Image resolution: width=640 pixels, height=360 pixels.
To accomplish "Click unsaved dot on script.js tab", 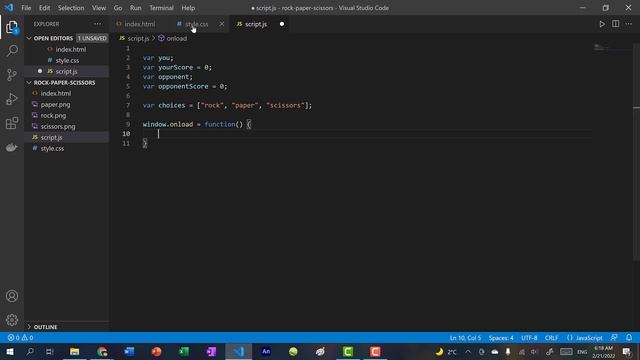I will [x=282, y=24].
